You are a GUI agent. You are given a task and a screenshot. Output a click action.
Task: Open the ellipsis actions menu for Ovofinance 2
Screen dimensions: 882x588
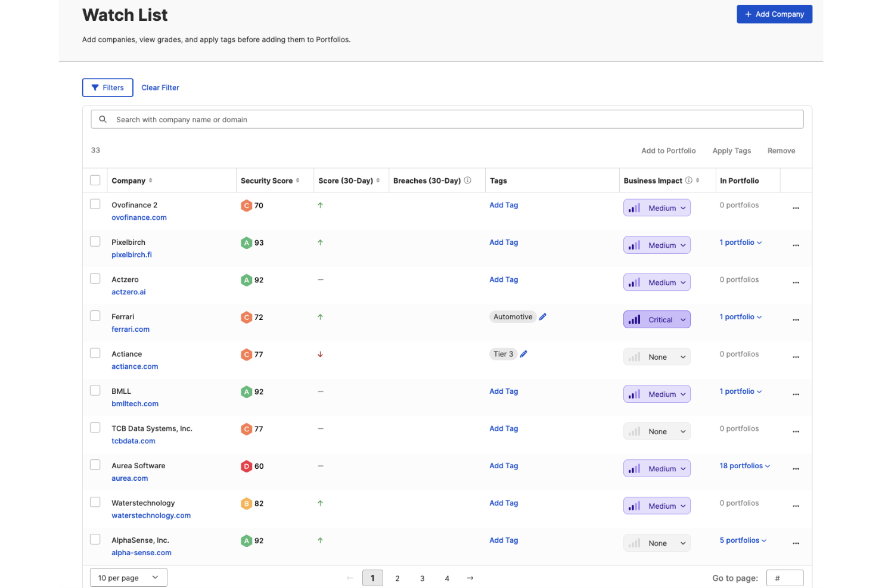[796, 208]
